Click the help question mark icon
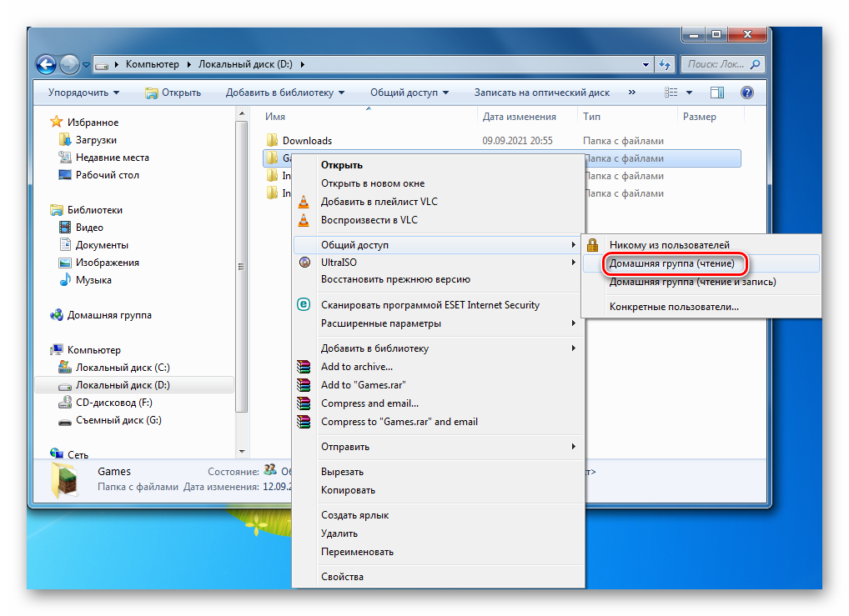The height and width of the screenshot is (616, 849). pyautogui.click(x=746, y=93)
